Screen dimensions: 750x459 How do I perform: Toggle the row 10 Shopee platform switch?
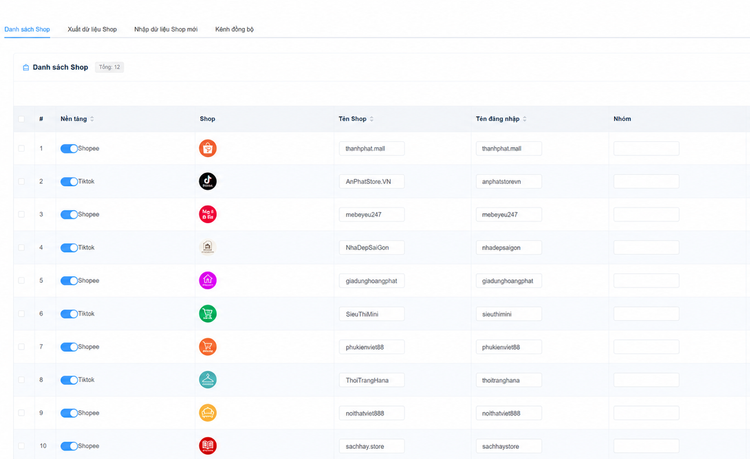[x=69, y=446]
